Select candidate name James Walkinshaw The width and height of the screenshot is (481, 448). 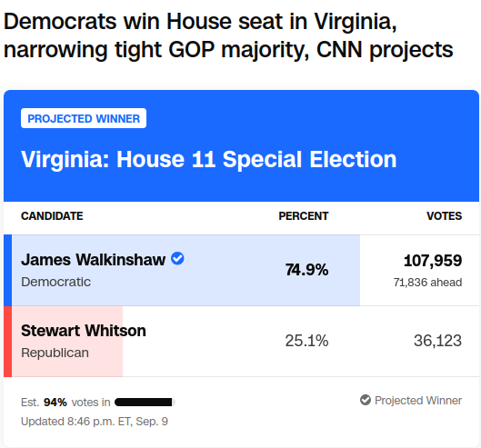[x=94, y=260]
